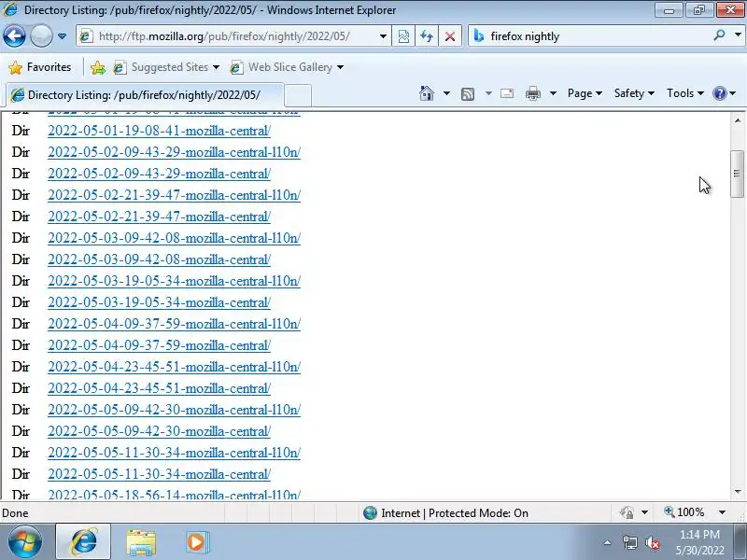
Task: Click the Add to Favorites Bar icon
Action: point(98,67)
